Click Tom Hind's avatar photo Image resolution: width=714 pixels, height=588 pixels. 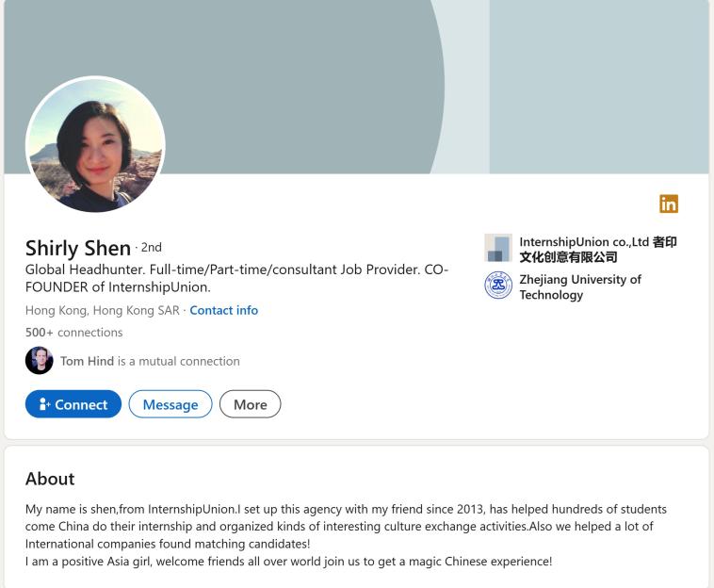point(40,361)
